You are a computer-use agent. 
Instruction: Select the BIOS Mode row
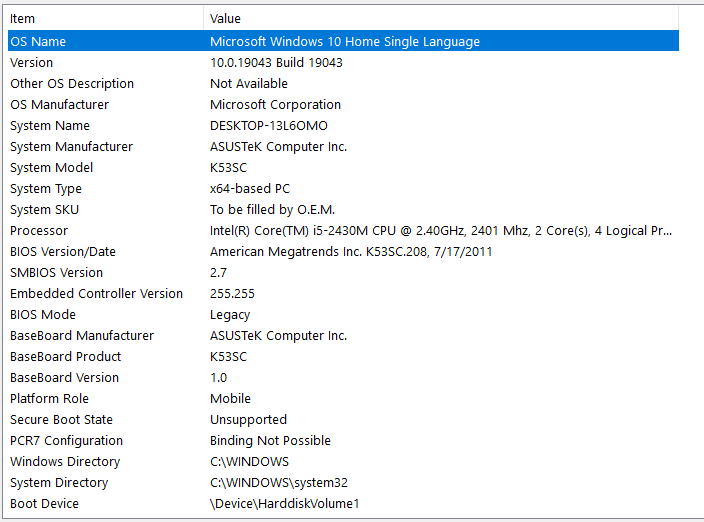coord(343,315)
